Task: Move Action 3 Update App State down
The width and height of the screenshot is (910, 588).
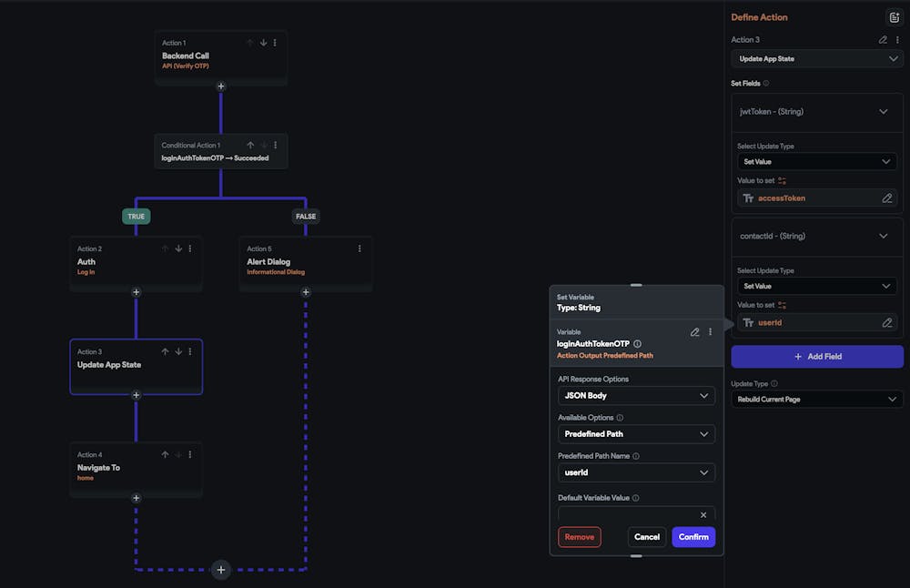Action: tap(178, 351)
